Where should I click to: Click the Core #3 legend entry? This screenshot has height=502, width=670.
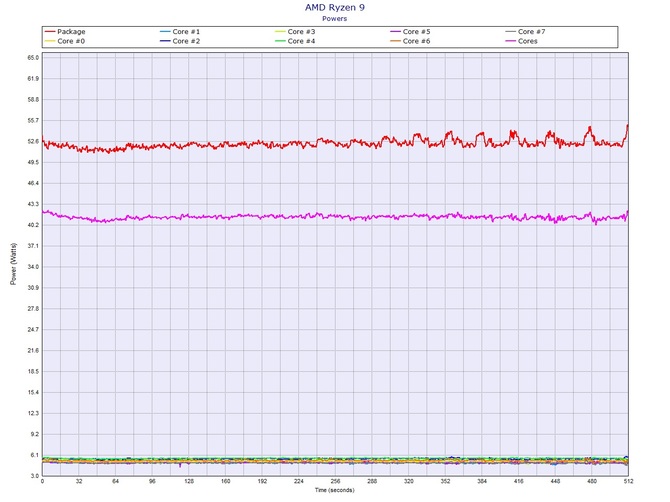295,32
